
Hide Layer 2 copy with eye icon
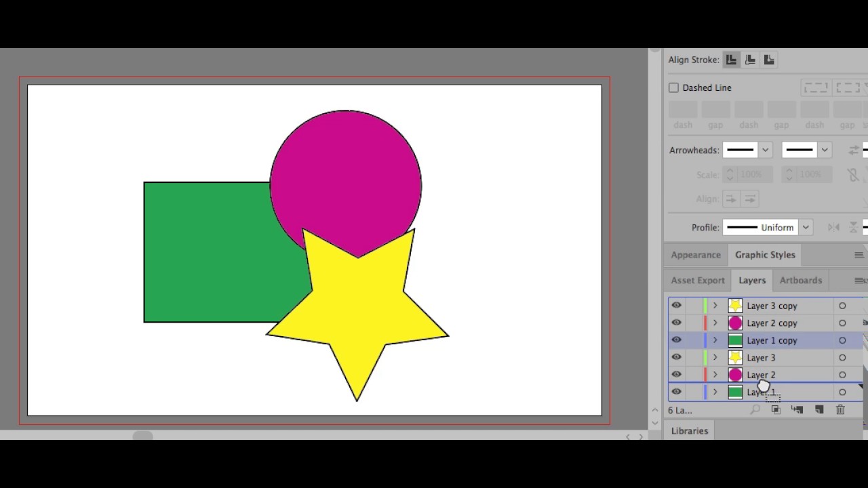click(676, 323)
